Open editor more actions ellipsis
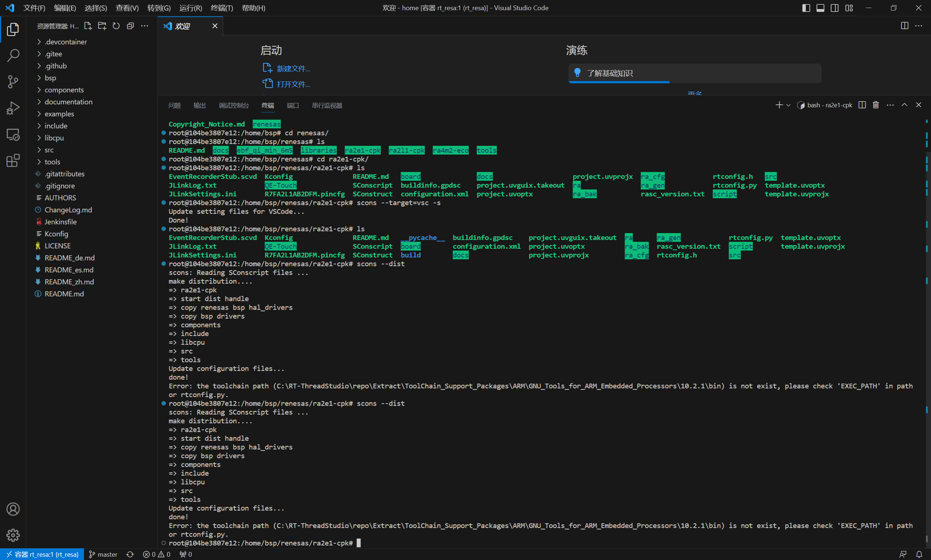This screenshot has width=931, height=560. [x=919, y=26]
